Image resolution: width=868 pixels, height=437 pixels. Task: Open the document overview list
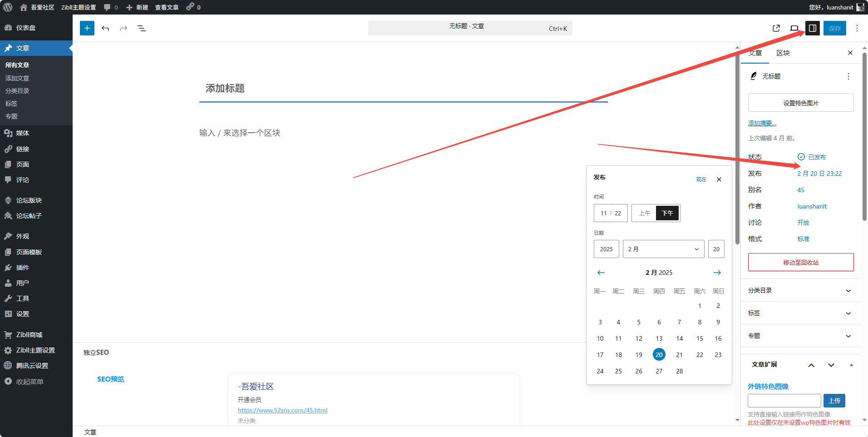142,28
